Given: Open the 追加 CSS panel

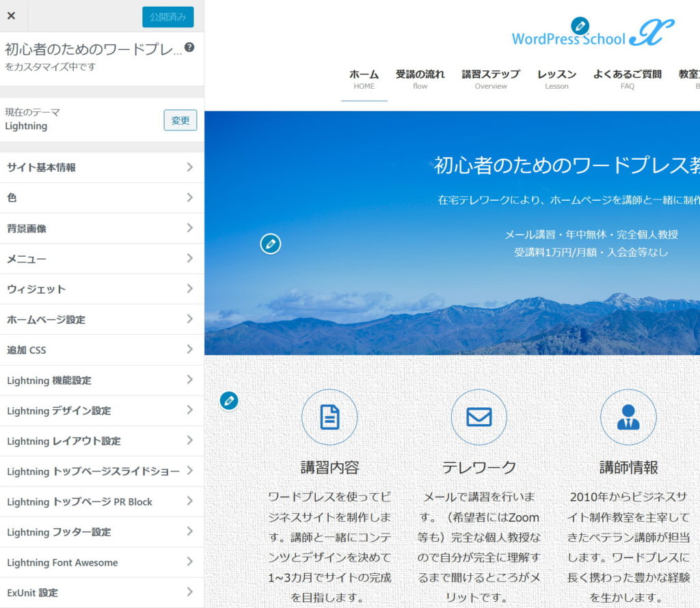Looking at the screenshot, I should 102,350.
